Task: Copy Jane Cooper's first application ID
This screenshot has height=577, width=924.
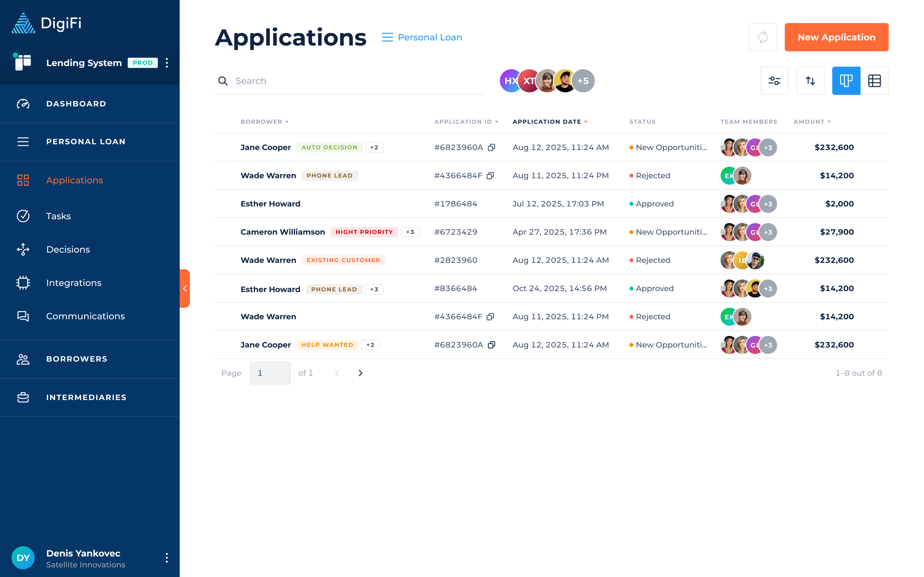Action: point(492,147)
